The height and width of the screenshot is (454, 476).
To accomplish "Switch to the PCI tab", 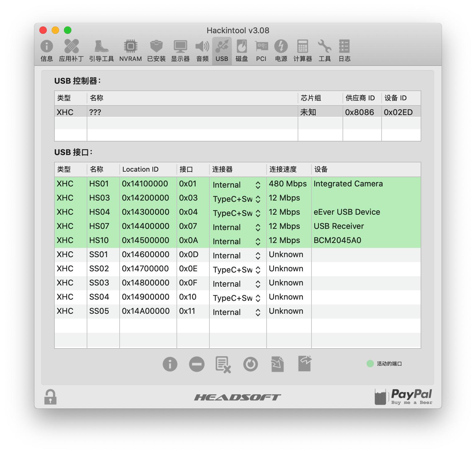I will [261, 51].
